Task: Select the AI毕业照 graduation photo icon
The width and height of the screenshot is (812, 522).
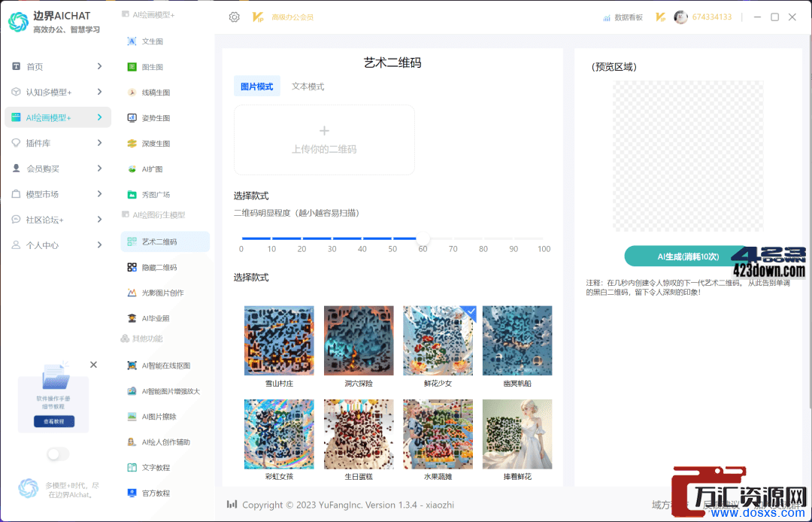Action: [132, 318]
